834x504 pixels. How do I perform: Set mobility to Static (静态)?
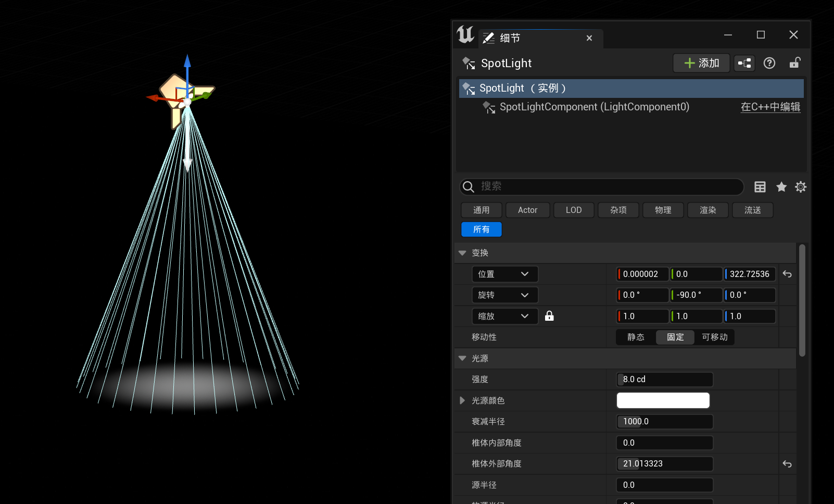pos(636,337)
